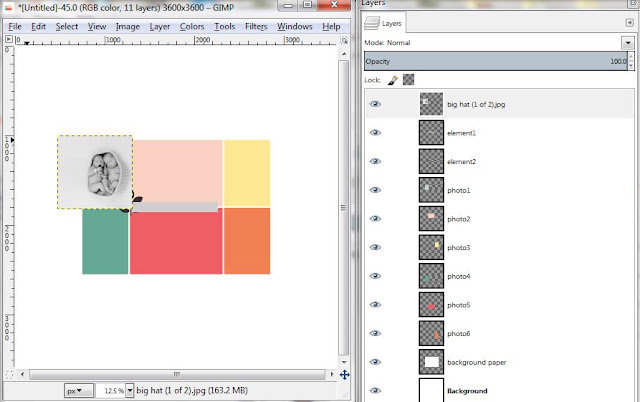Click the zoom-on-resize magnifier icon
Viewport: 640px width, 402px height.
coord(344,40)
